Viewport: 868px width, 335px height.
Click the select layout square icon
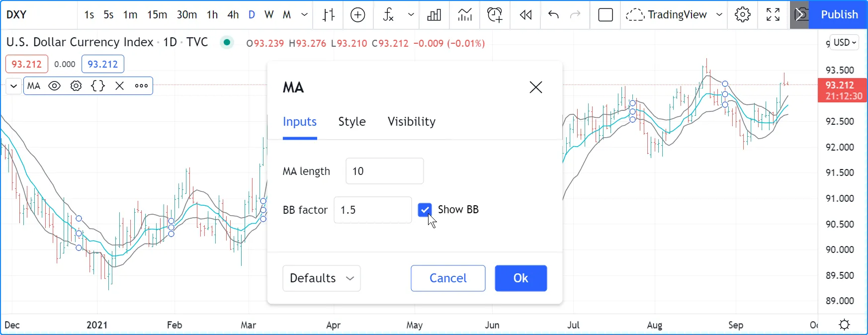click(606, 15)
